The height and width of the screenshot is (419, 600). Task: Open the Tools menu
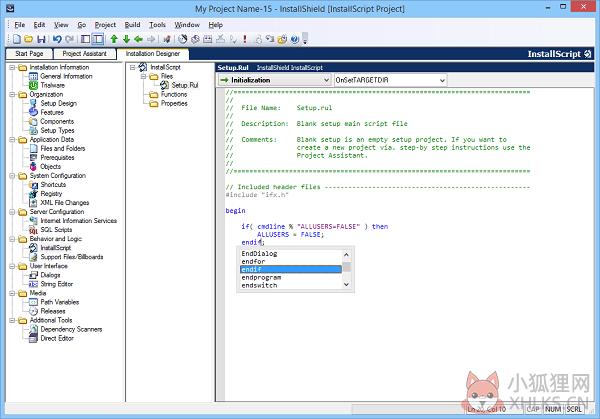click(x=157, y=25)
